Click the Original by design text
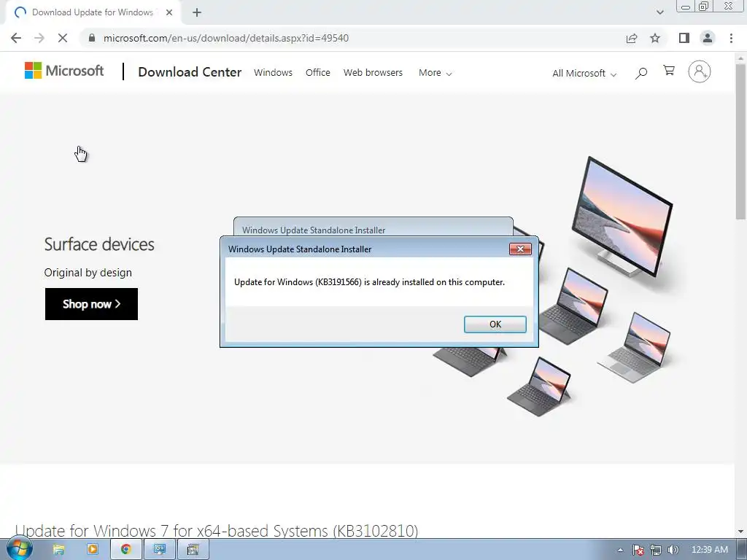Viewport: 747px width, 560px height. (88, 273)
